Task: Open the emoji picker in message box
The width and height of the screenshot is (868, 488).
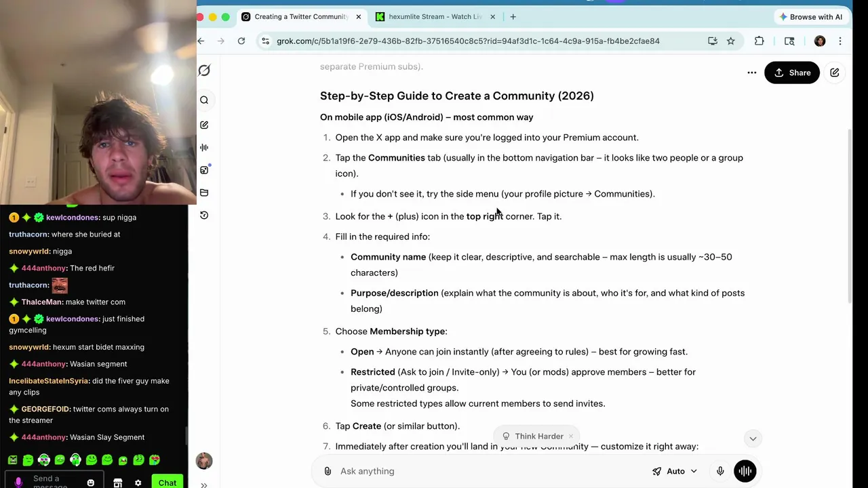Action: [x=90, y=483]
